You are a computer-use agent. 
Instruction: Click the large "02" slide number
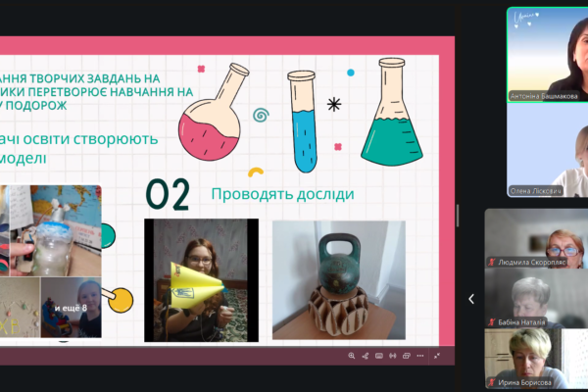(168, 194)
